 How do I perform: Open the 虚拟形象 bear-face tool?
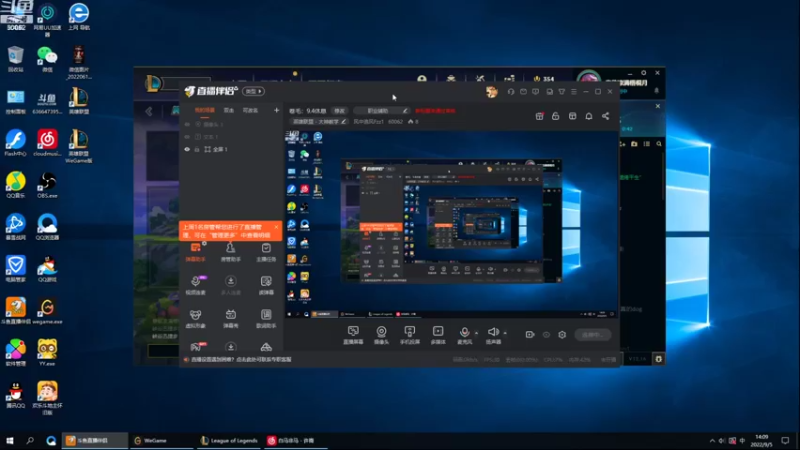pyautogui.click(x=195, y=318)
